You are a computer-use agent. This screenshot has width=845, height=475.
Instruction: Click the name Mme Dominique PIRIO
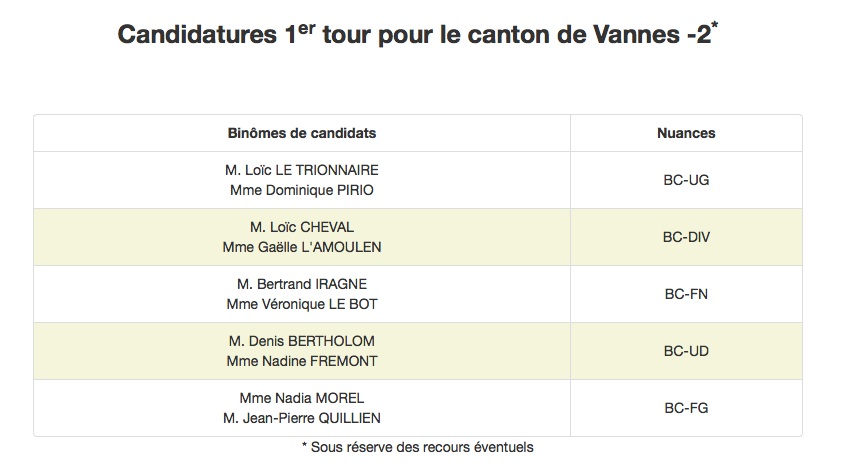pyautogui.click(x=302, y=190)
